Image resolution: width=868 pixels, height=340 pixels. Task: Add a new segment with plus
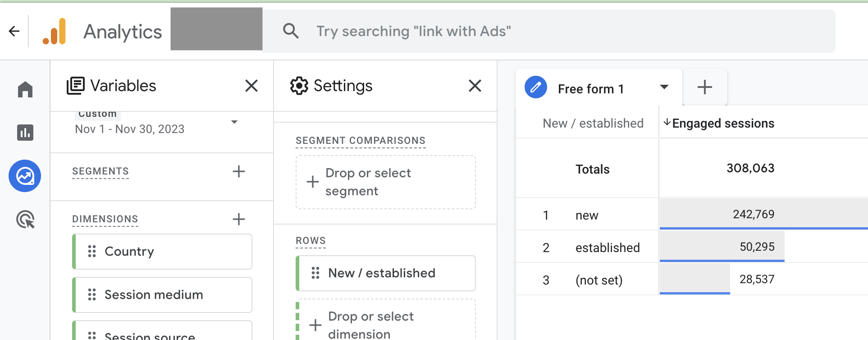239,171
